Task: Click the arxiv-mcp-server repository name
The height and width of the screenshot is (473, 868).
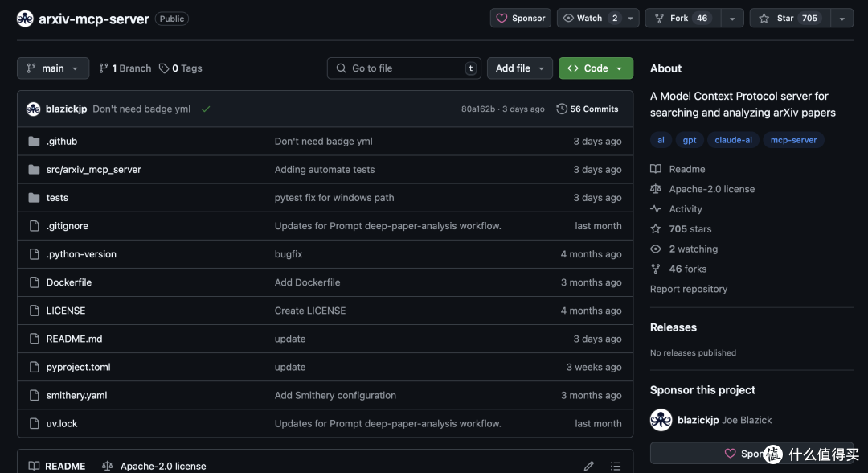Action: (x=94, y=19)
